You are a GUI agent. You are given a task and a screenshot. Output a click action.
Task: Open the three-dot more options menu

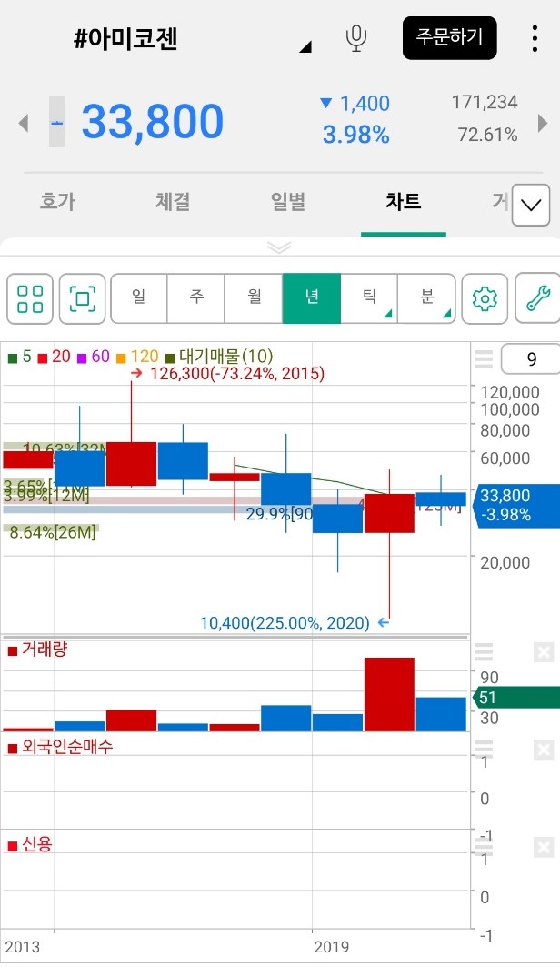coord(535,38)
